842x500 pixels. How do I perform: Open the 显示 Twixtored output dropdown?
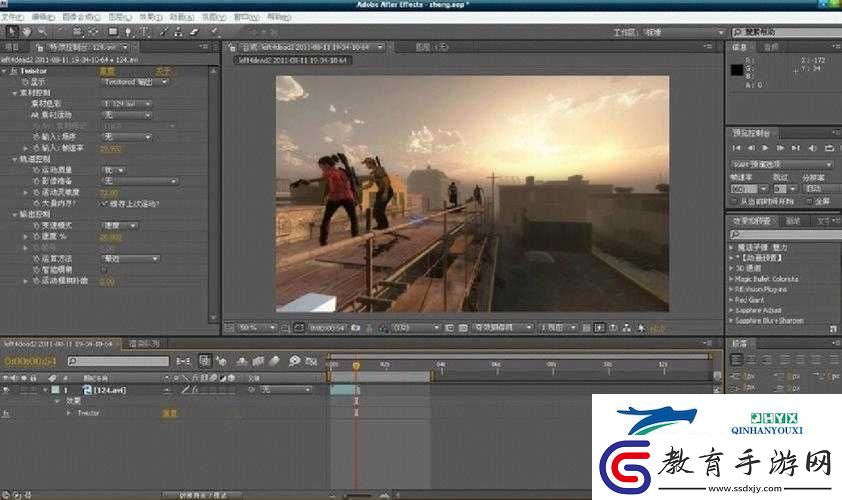[134, 82]
